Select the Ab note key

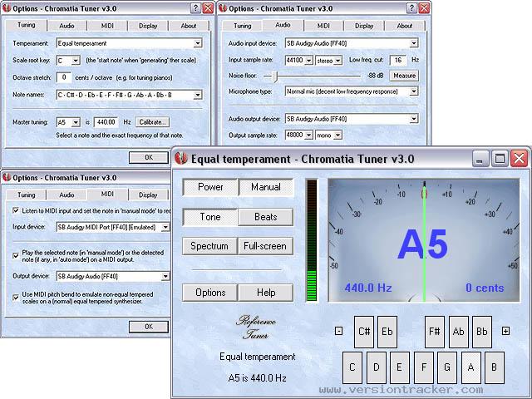point(458,332)
